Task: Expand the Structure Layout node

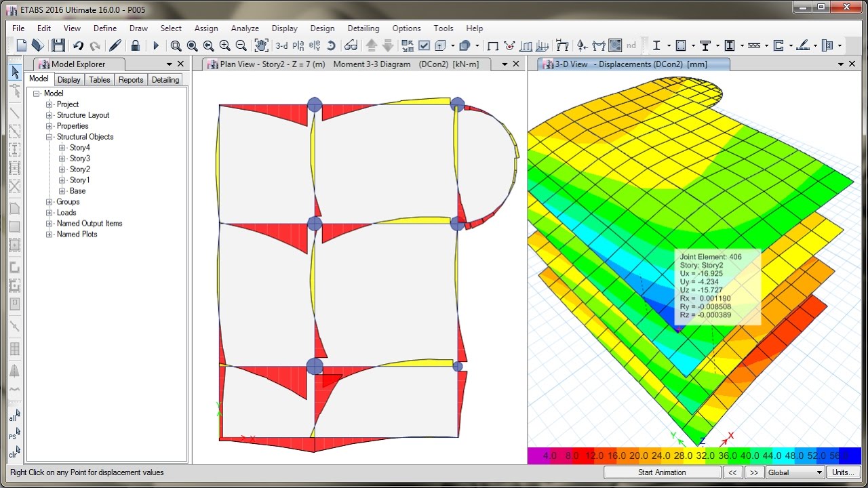Action: coord(49,115)
